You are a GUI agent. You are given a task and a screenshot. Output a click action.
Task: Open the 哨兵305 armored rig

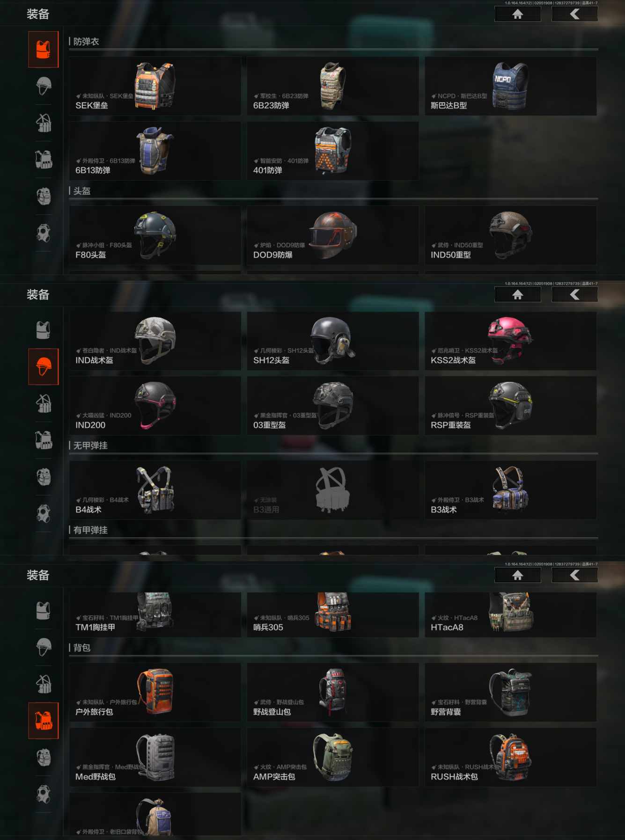333,615
